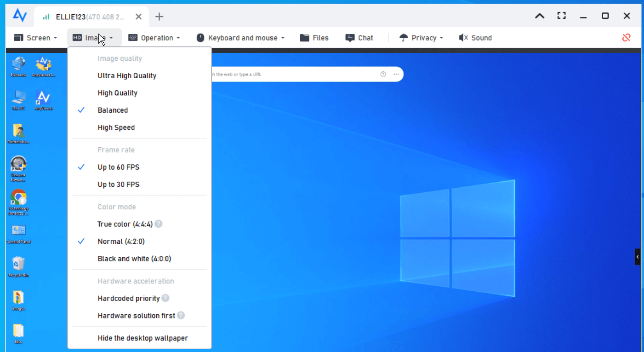Viewport: 644px width, 352px height.
Task: Click help icon next to True color
Action: 159,224
